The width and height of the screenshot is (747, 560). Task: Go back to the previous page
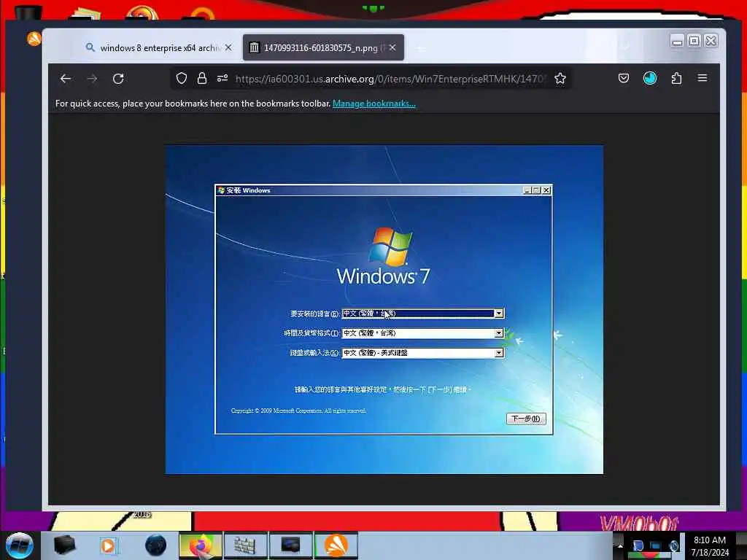pos(66,79)
